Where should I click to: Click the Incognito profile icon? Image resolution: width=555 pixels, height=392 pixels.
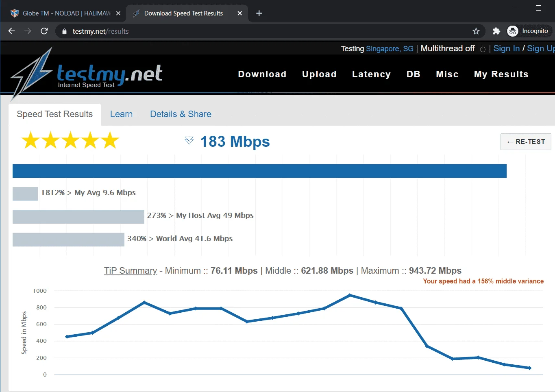tap(513, 31)
